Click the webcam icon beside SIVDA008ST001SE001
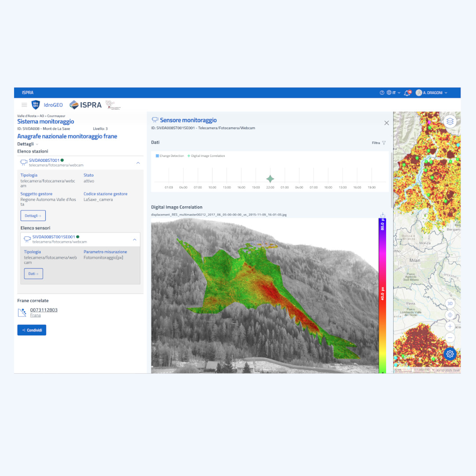This screenshot has height=476, width=476. coord(27,239)
